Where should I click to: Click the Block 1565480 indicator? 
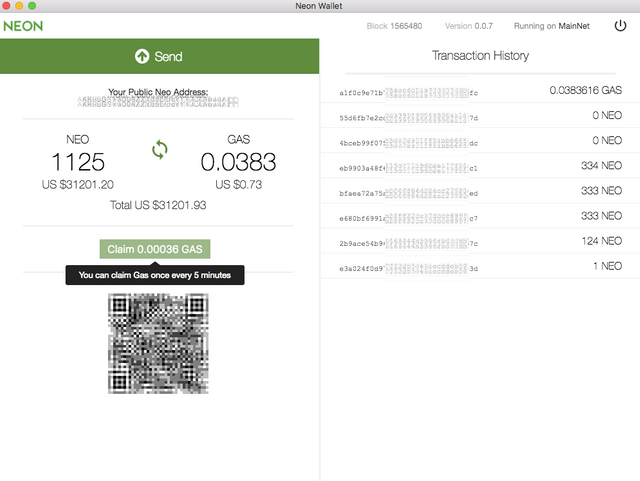[394, 26]
